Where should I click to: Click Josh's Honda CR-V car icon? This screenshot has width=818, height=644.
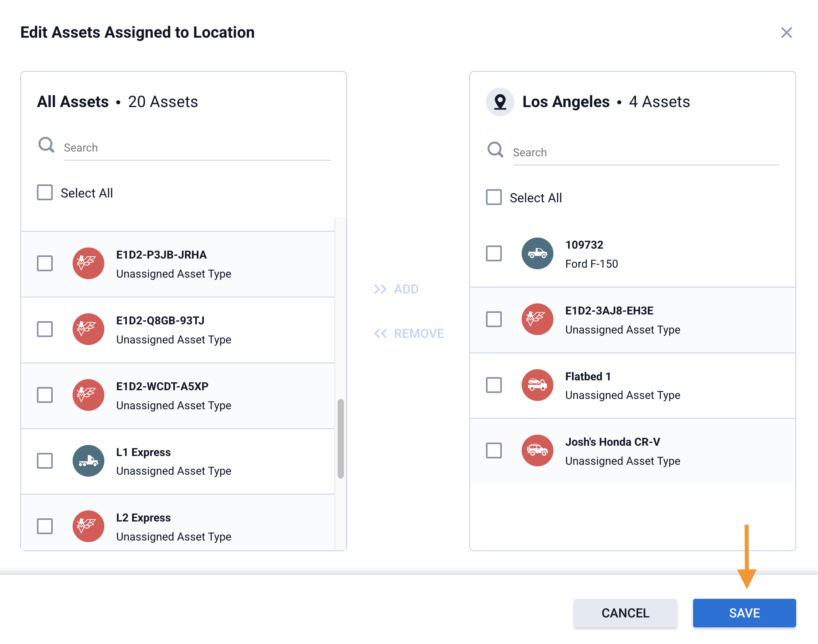tap(537, 451)
